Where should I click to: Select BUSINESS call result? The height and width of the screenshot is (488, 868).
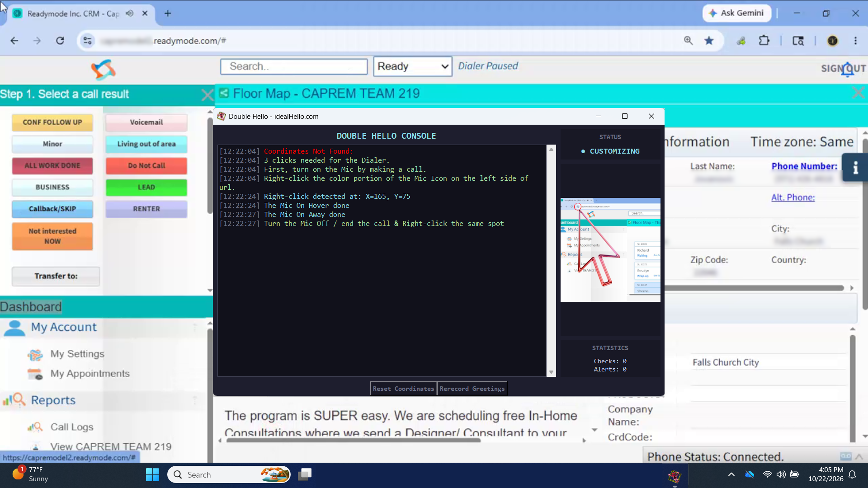tap(52, 188)
